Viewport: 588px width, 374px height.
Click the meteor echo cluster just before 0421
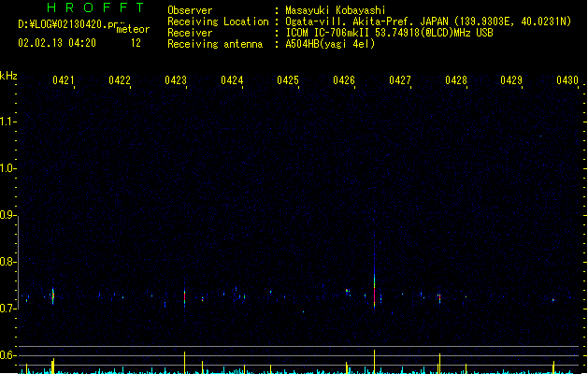[x=53, y=295]
